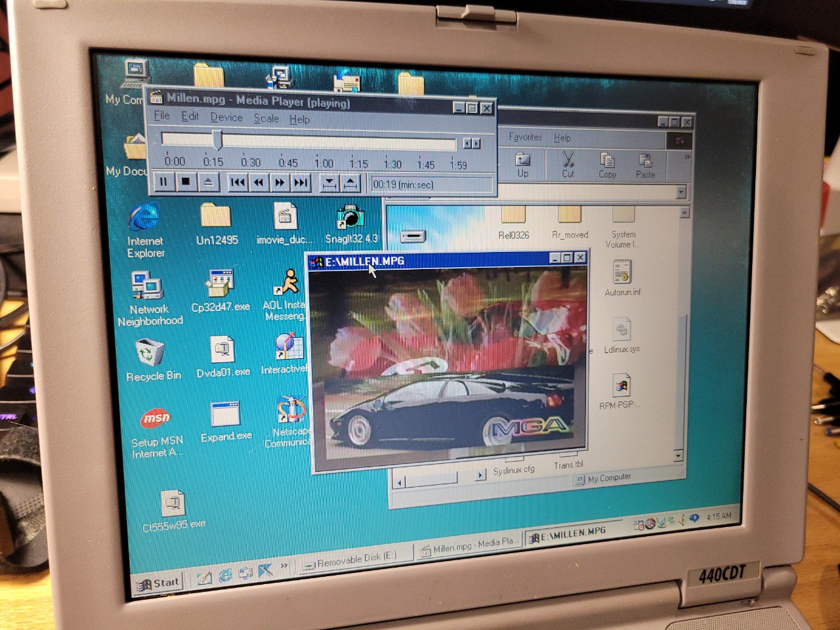Image resolution: width=840 pixels, height=630 pixels.
Task: Open the File menu in Media Player
Action: (162, 115)
